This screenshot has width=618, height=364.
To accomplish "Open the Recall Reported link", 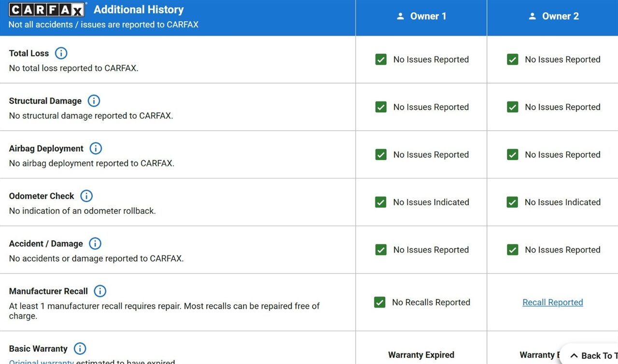I will point(552,302).
